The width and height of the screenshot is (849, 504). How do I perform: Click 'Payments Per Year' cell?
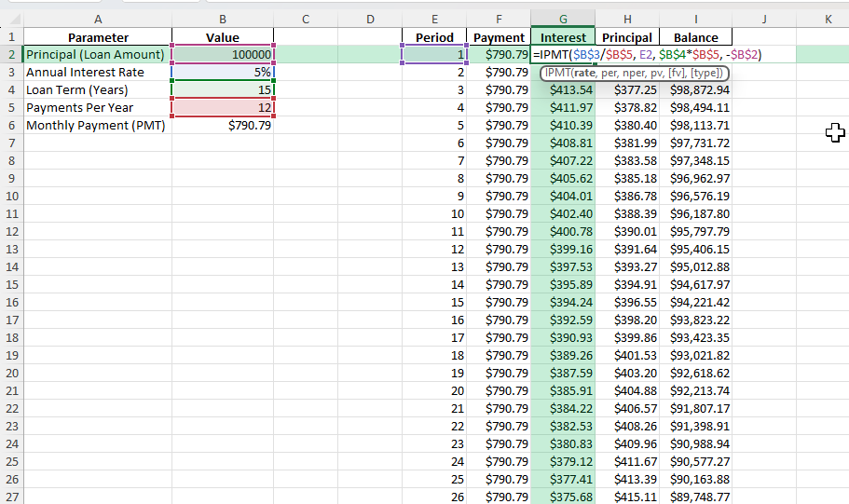tap(98, 108)
